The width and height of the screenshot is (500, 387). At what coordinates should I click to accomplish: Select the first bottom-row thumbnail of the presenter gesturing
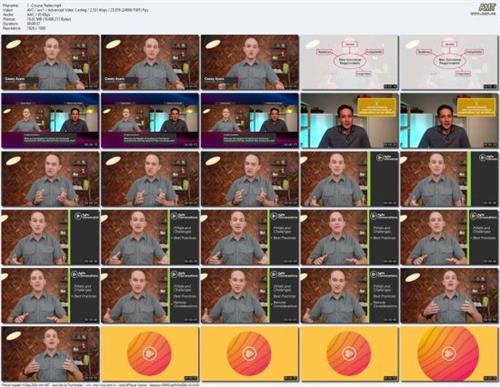pyautogui.click(x=50, y=354)
